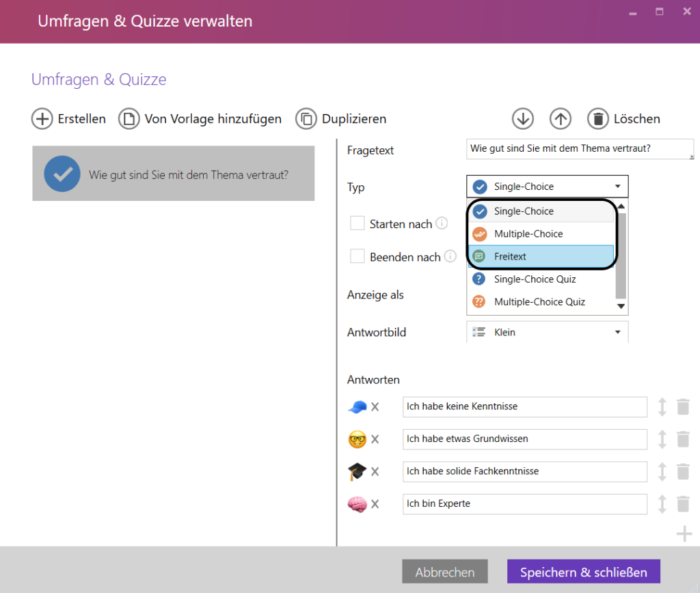700x593 pixels.
Task: Open the Antwortbild dropdown set to Klein
Action: [x=548, y=333]
